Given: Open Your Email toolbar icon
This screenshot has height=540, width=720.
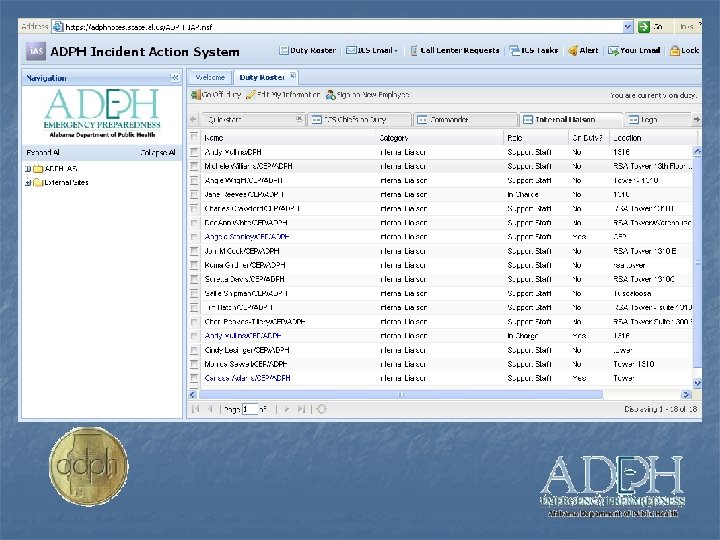Looking at the screenshot, I should coord(613,51).
